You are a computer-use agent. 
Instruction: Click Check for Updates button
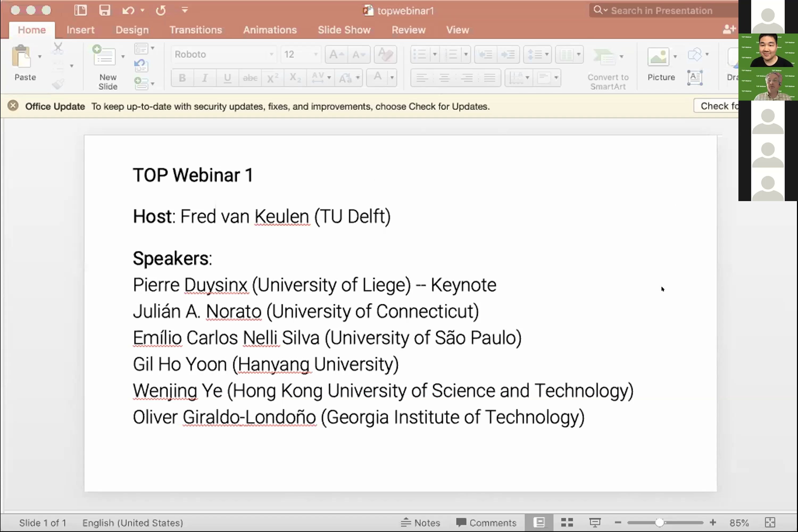tap(717, 106)
